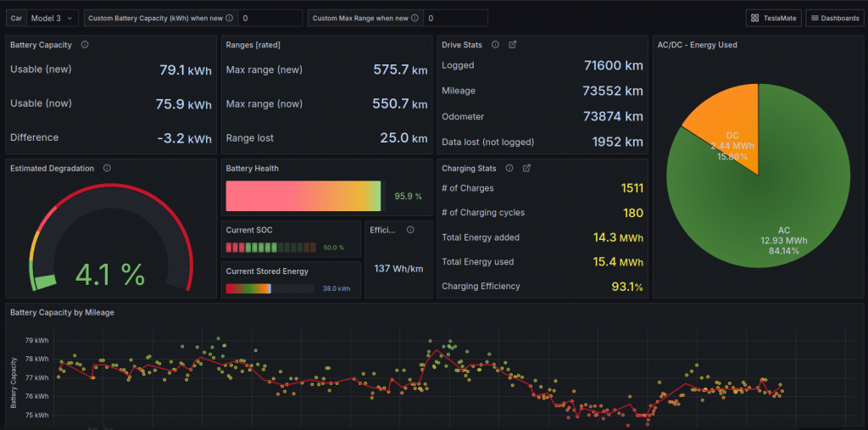Viewport: 868px width, 430px height.
Task: Click info icon next to Custom Battery Capacity label
Action: (x=229, y=18)
